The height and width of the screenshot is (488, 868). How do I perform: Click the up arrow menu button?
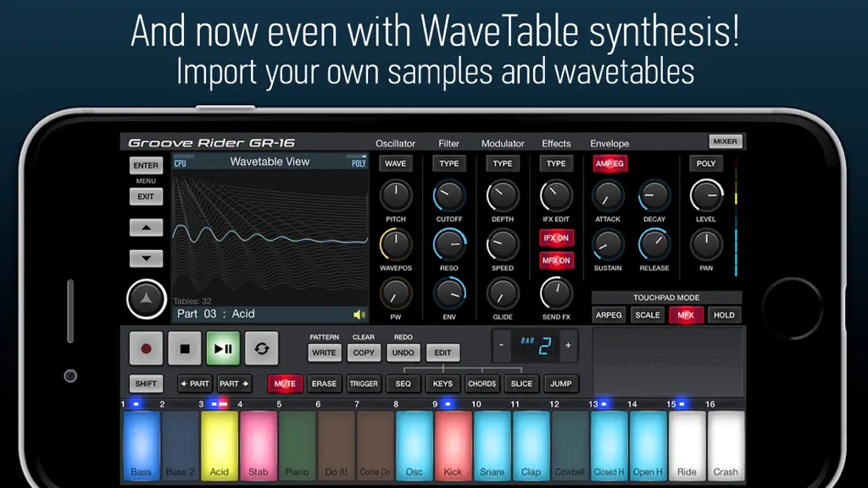pyautogui.click(x=146, y=227)
